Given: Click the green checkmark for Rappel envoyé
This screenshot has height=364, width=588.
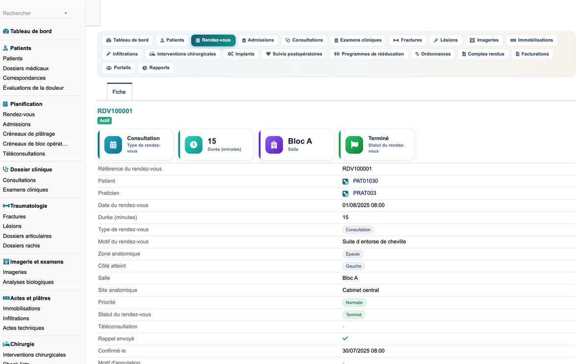Looking at the screenshot, I should click(x=345, y=339).
